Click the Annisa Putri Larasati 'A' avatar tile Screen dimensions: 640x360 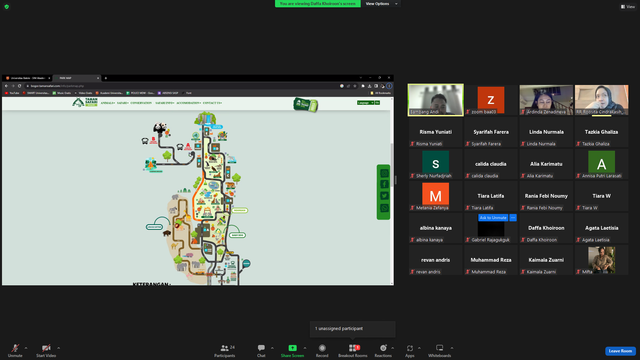click(601, 164)
